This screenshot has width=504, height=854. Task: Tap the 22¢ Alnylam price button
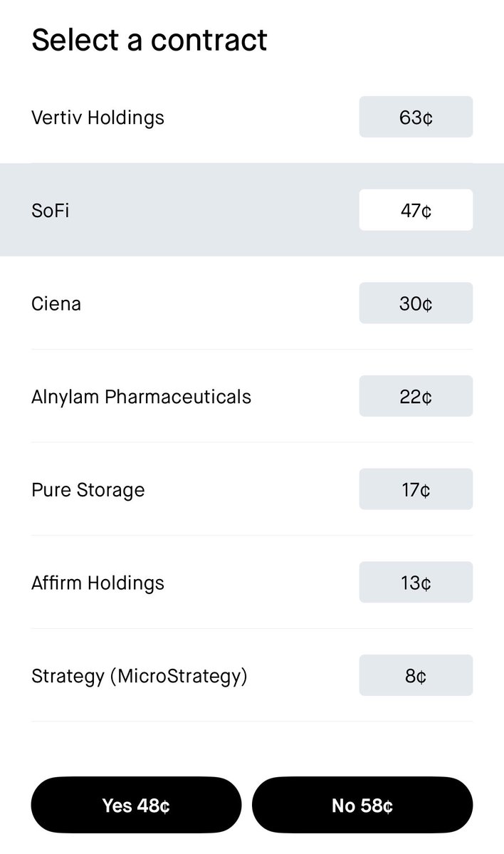[416, 396]
